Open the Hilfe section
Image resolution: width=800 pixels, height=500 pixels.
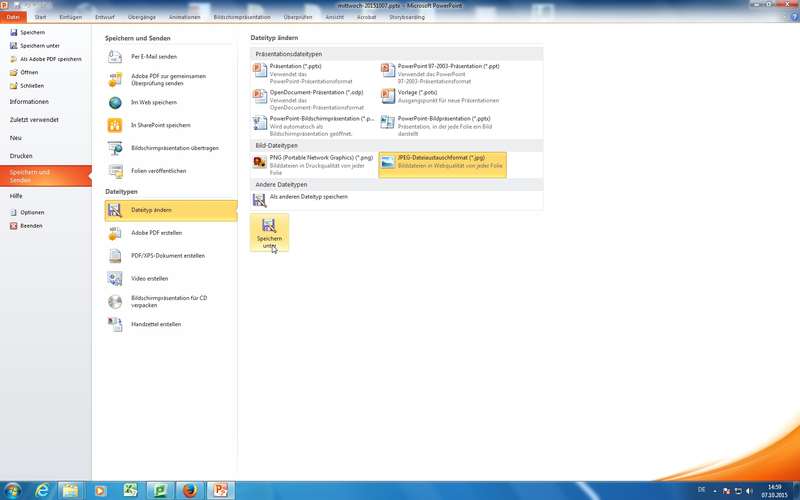point(16,196)
